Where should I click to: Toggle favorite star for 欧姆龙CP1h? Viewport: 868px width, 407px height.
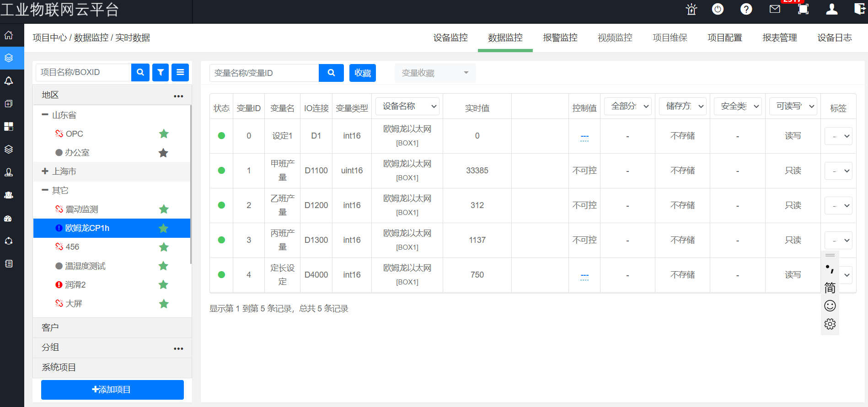point(163,228)
